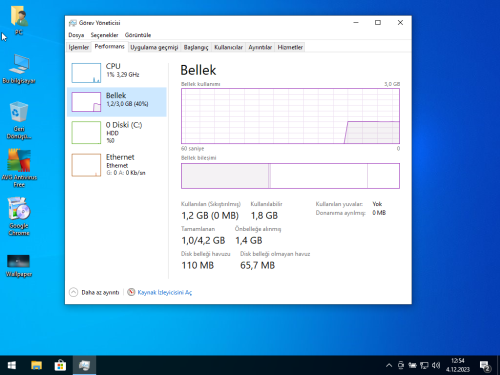Launch File Explorer from the taskbar
The image size is (500, 375).
36,365
